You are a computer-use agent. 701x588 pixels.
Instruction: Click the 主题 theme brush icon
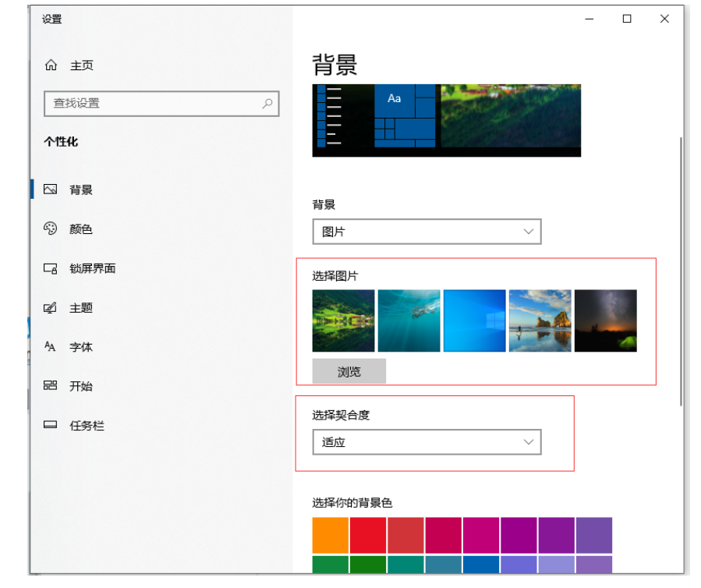(x=51, y=307)
